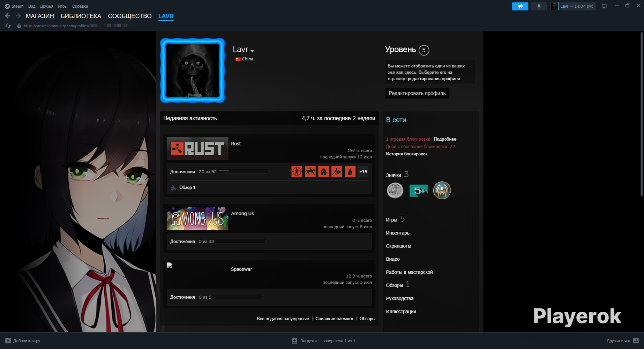This screenshot has width=644, height=349.
Task: Go forward with the right arrow
Action: pyautogui.click(x=18, y=16)
